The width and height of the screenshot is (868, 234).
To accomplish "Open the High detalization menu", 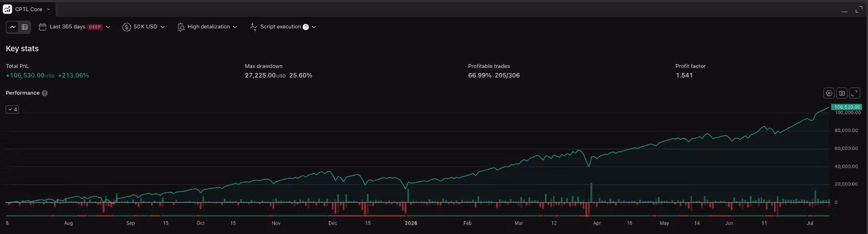I will pos(208,27).
